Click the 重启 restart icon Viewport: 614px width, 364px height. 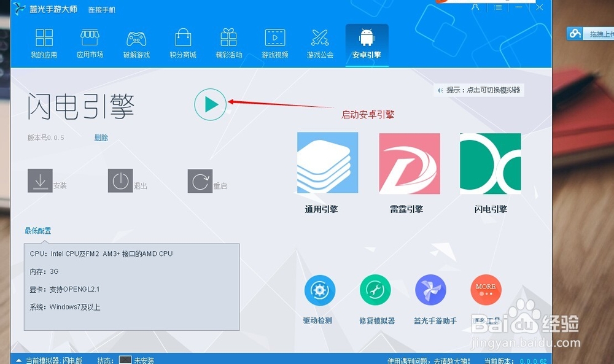click(x=200, y=181)
